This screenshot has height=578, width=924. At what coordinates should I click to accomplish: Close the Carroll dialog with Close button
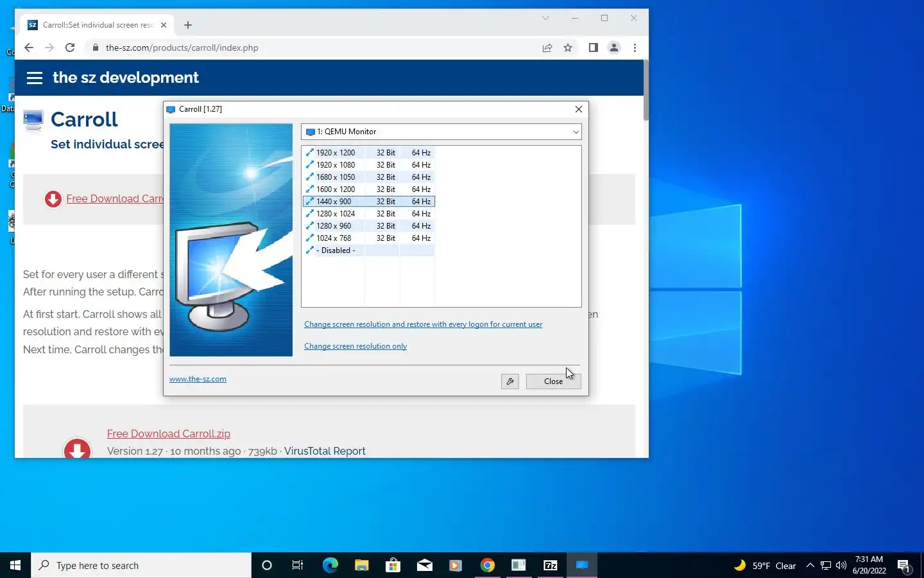(x=553, y=381)
